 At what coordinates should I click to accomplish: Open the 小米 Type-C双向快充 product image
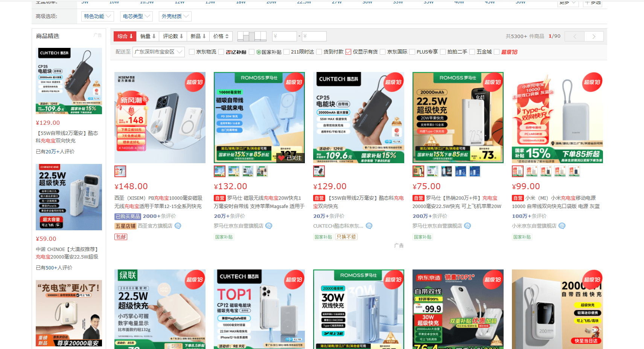click(x=557, y=118)
